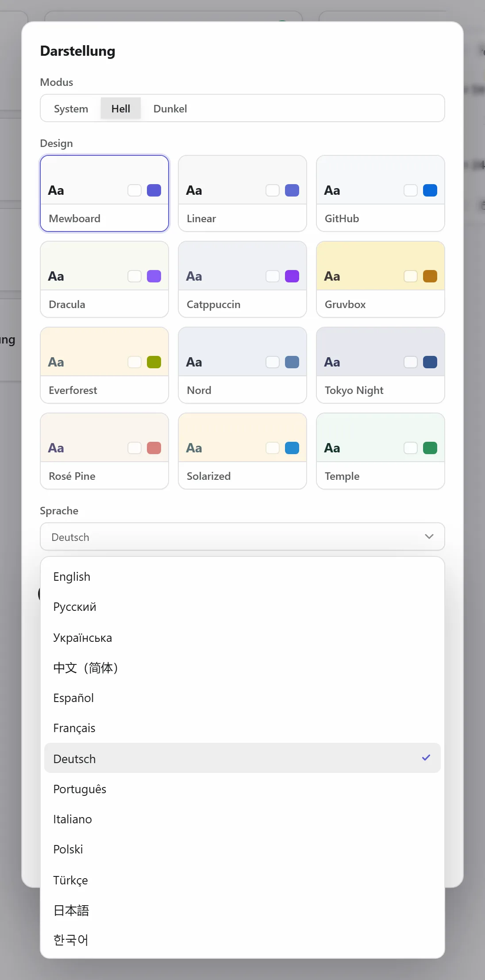Select the Rosé Pine theme
The image size is (485, 980).
tap(104, 451)
